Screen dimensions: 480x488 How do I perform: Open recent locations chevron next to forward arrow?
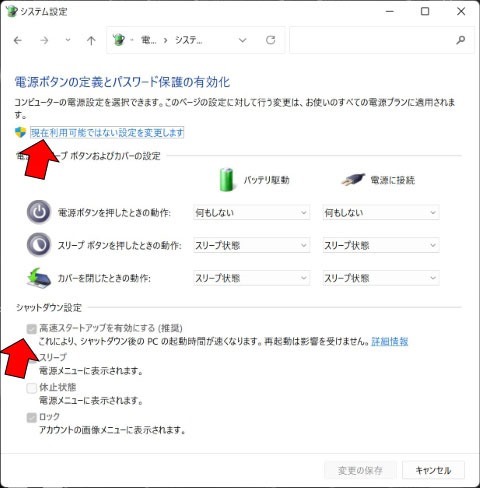tap(68, 40)
